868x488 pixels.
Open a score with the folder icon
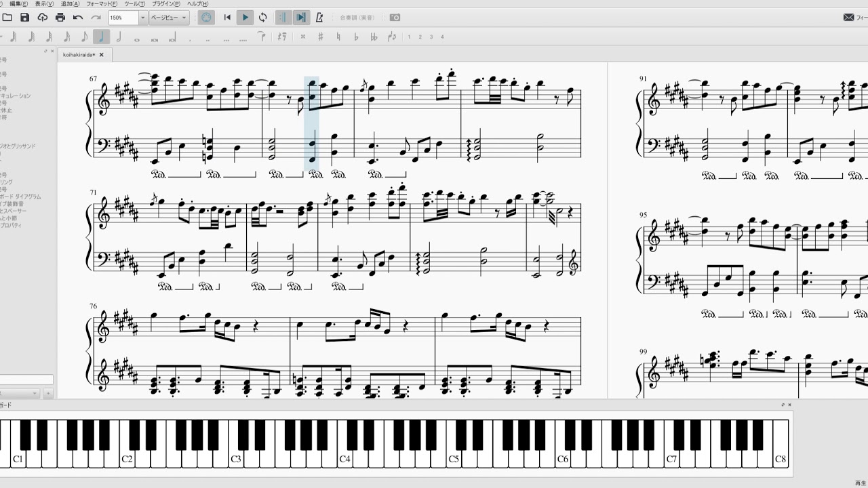point(7,17)
